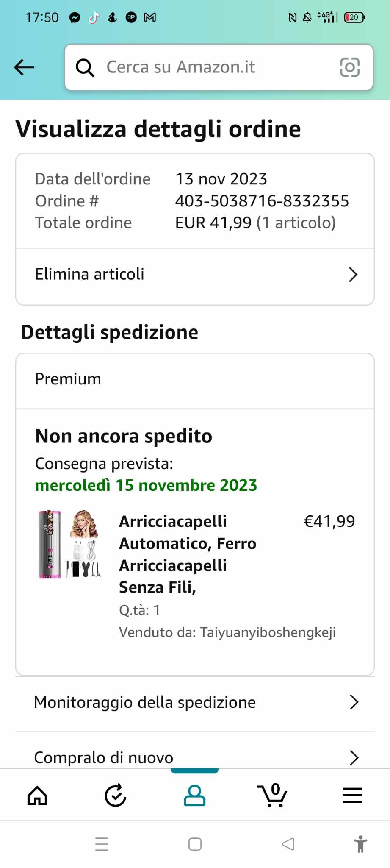Tap the Android back triangle button
The image size is (390, 868).
coord(288,844)
